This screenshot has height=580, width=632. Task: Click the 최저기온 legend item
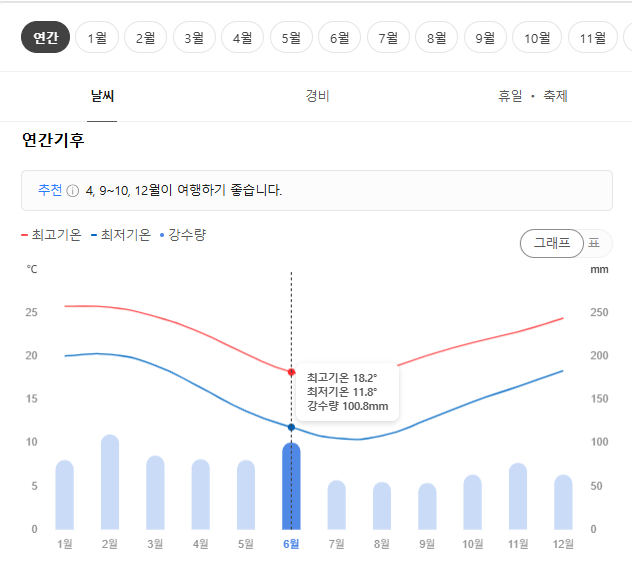coord(121,235)
